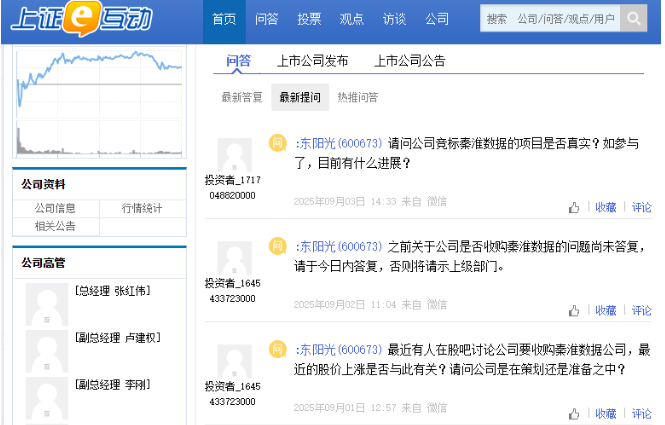Click the stock price trend chart

pos(99,100)
